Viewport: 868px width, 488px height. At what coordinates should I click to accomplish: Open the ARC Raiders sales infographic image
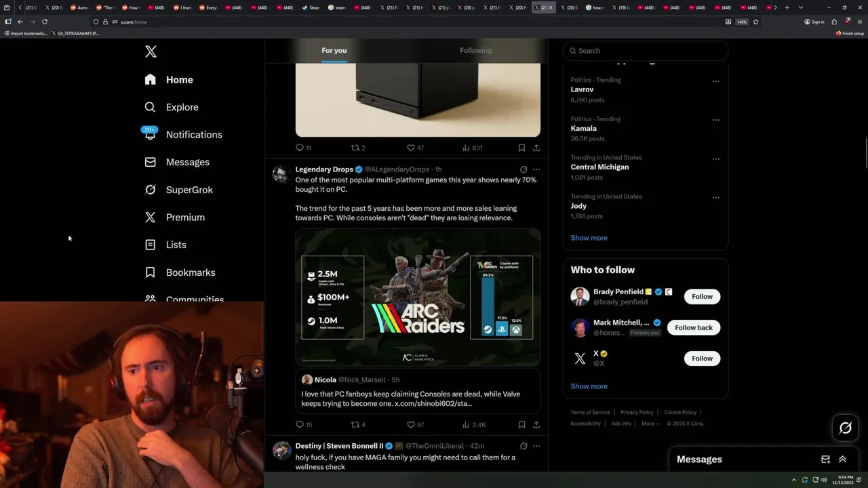point(418,298)
